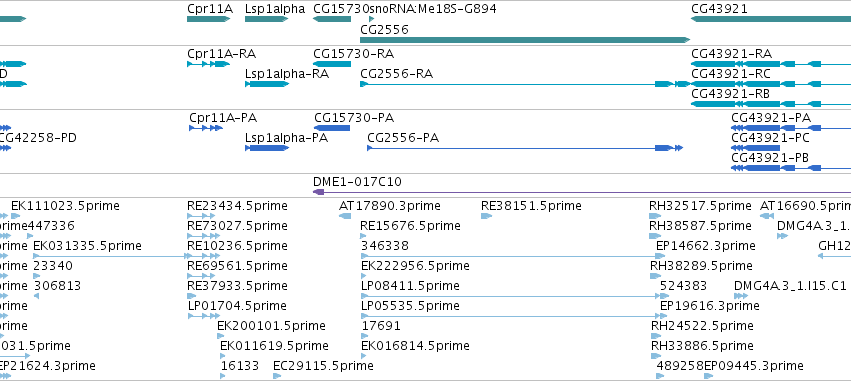Select protein CG43921-PB
Viewport: 851px width, 381px height.
pyautogui.click(x=771, y=158)
